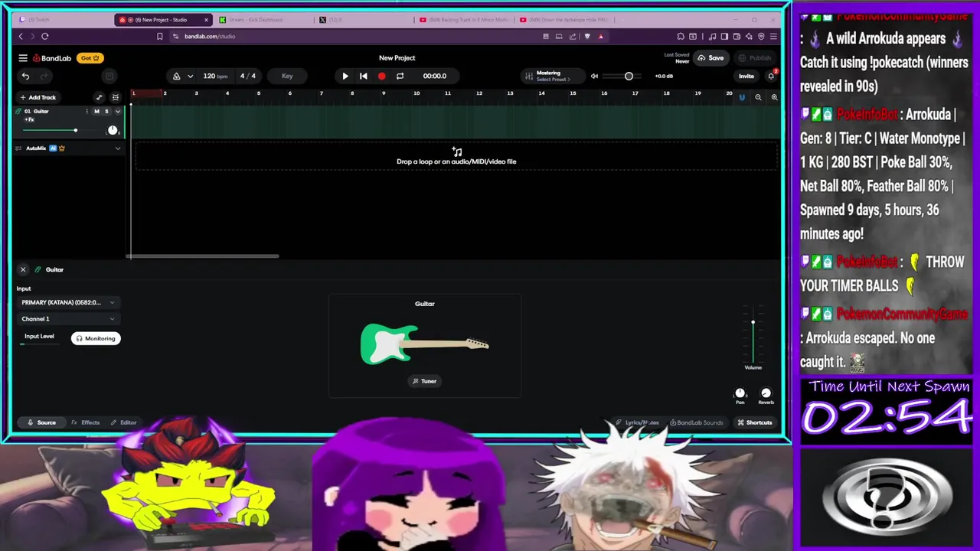This screenshot has height=551, width=980.
Task: Zoom out the timeline
Action: pyautogui.click(x=758, y=97)
